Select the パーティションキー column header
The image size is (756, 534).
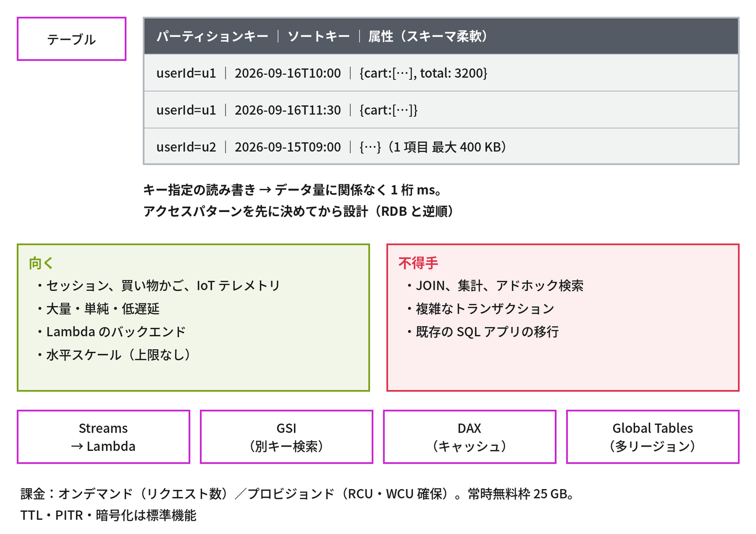click(212, 36)
